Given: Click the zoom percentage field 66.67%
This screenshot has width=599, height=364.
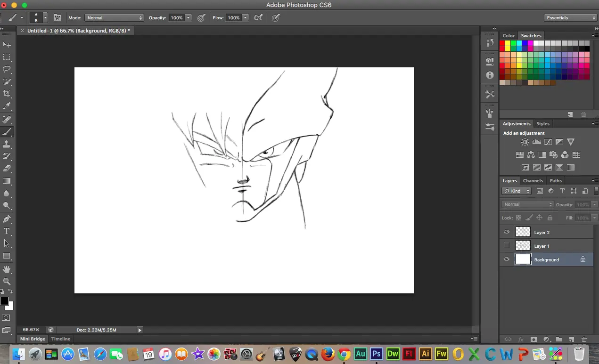Looking at the screenshot, I should click(x=31, y=330).
